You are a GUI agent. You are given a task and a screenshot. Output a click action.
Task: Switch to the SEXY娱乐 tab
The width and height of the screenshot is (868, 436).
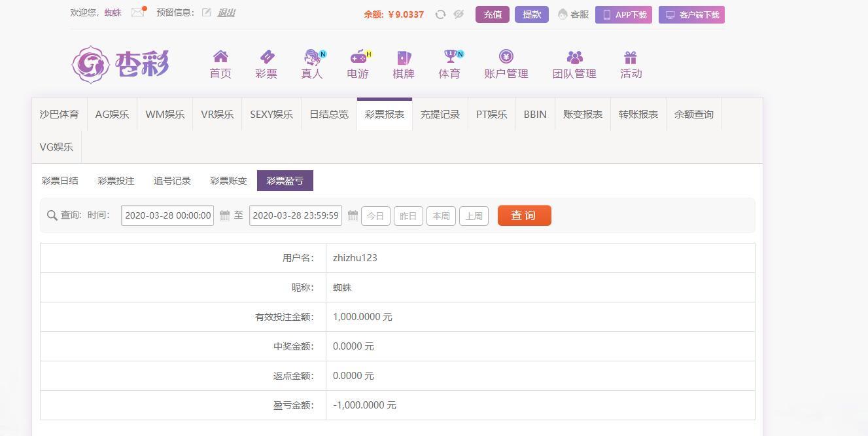coord(271,114)
